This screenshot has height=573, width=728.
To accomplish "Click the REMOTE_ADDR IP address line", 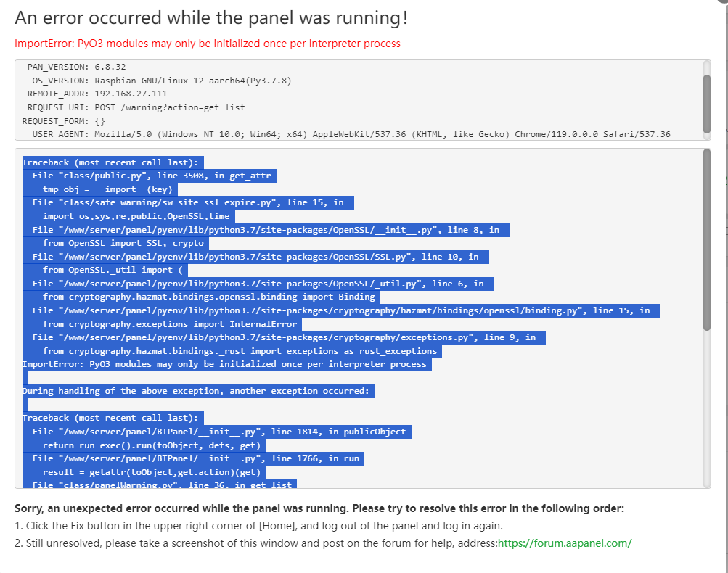I will tap(97, 94).
